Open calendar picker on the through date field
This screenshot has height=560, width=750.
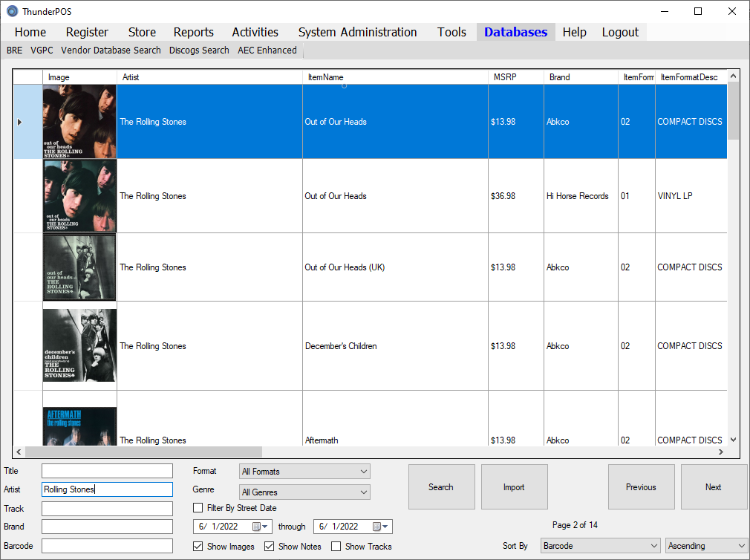click(x=379, y=527)
